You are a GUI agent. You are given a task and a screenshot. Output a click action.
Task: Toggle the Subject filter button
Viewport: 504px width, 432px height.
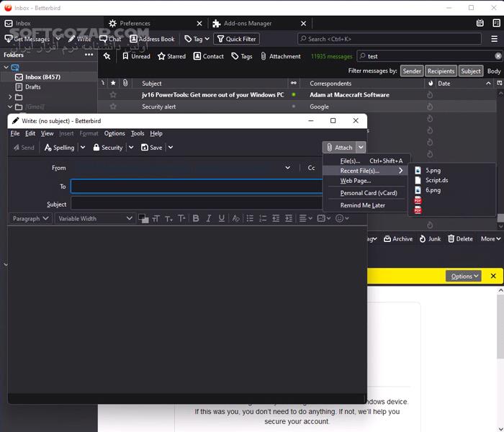(x=471, y=71)
